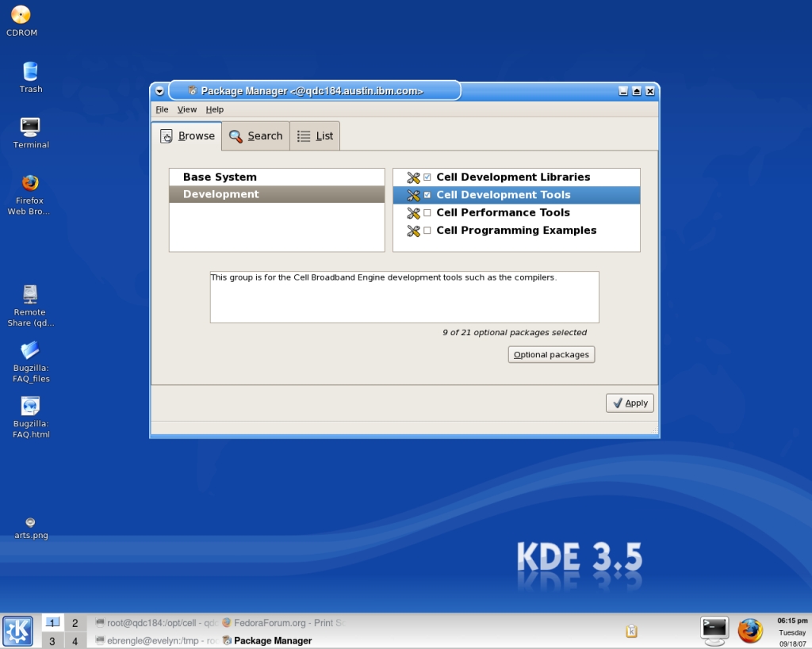Viewport: 812px width, 649px height.
Task: Switch to virtual desktop 2
Action: pyautogui.click(x=75, y=623)
